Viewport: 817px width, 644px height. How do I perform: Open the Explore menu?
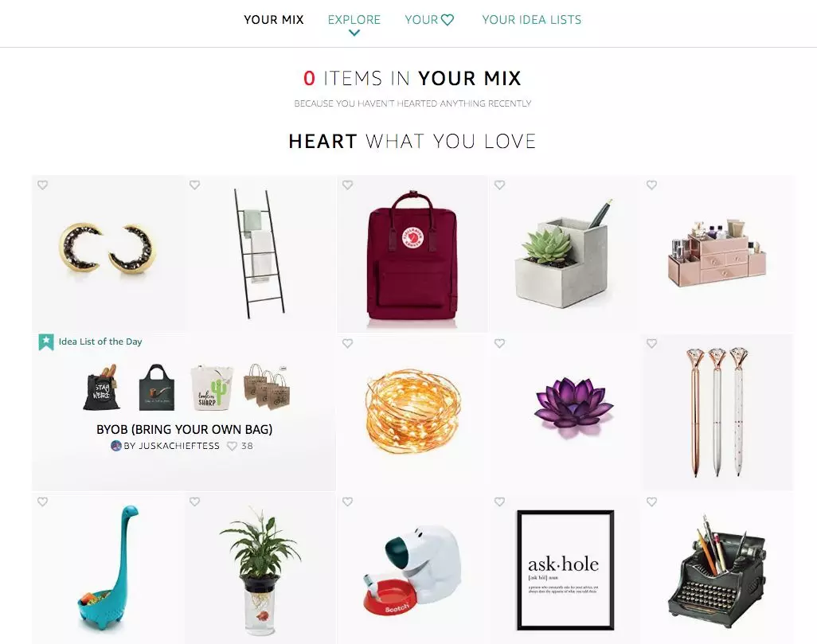(x=354, y=20)
